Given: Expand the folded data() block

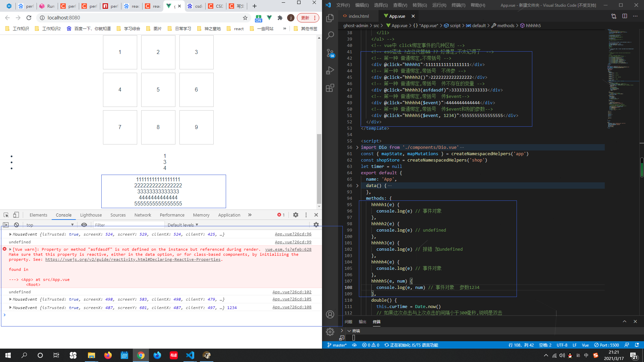Looking at the screenshot, I should click(x=357, y=186).
